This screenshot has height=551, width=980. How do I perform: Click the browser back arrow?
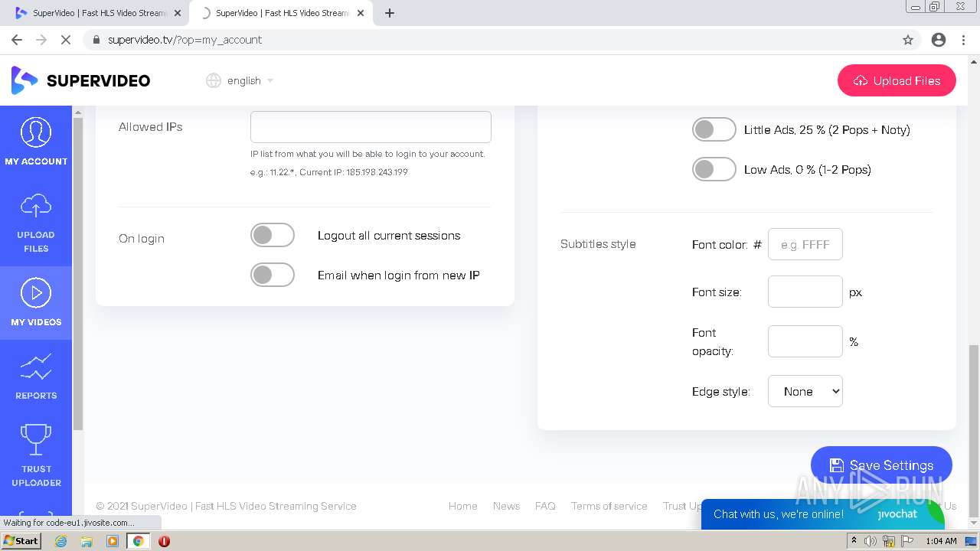(x=17, y=40)
